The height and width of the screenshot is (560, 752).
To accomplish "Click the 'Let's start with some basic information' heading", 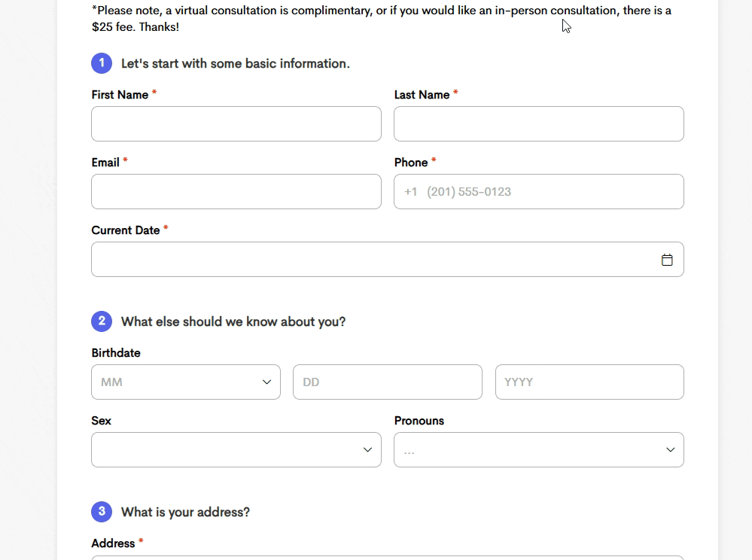I will (236, 63).
